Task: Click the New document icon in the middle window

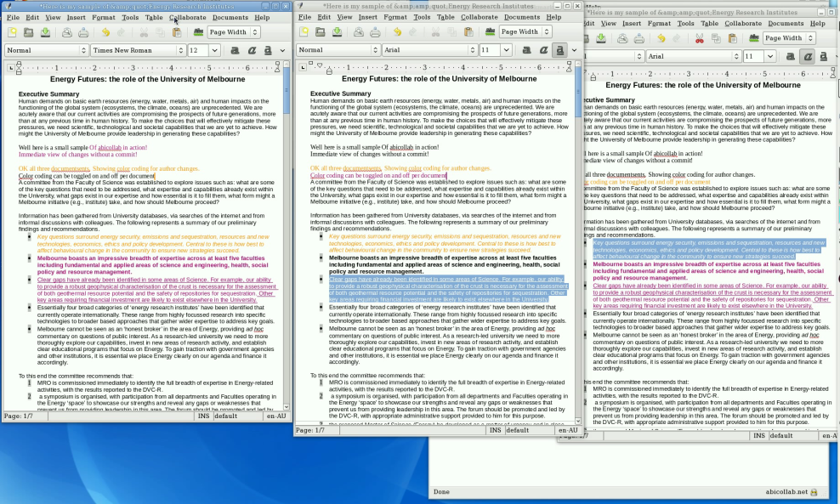Action: coord(304,31)
